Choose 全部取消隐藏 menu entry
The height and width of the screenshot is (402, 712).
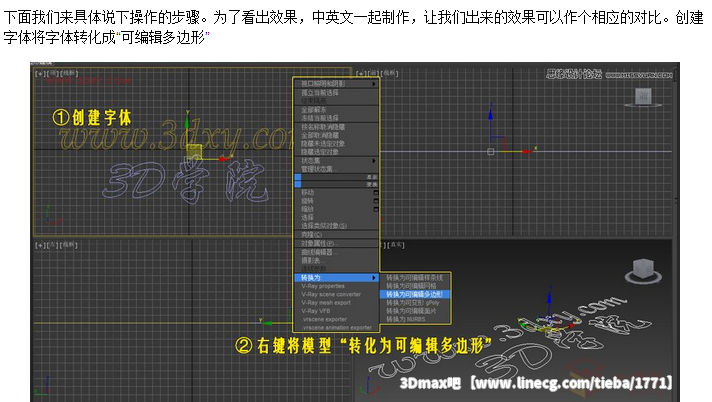[x=336, y=135]
